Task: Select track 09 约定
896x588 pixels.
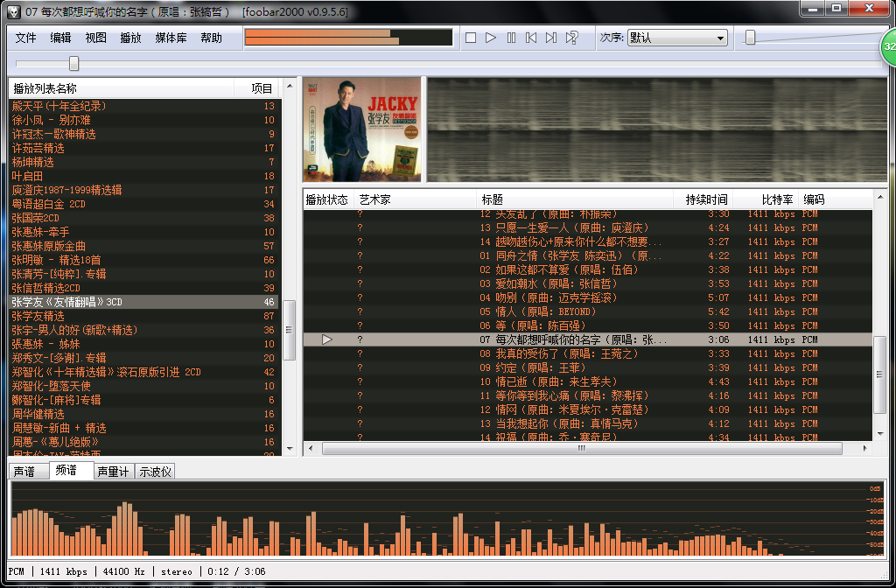Action: coord(587,367)
